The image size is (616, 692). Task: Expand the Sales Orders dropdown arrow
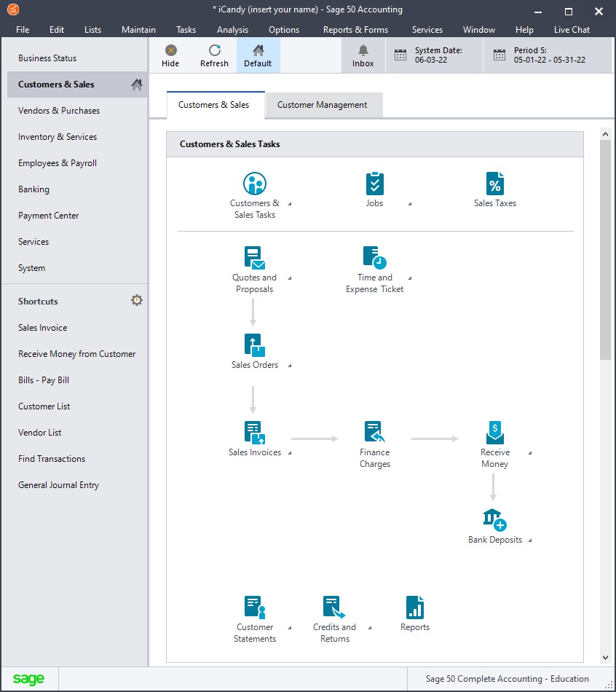point(290,365)
